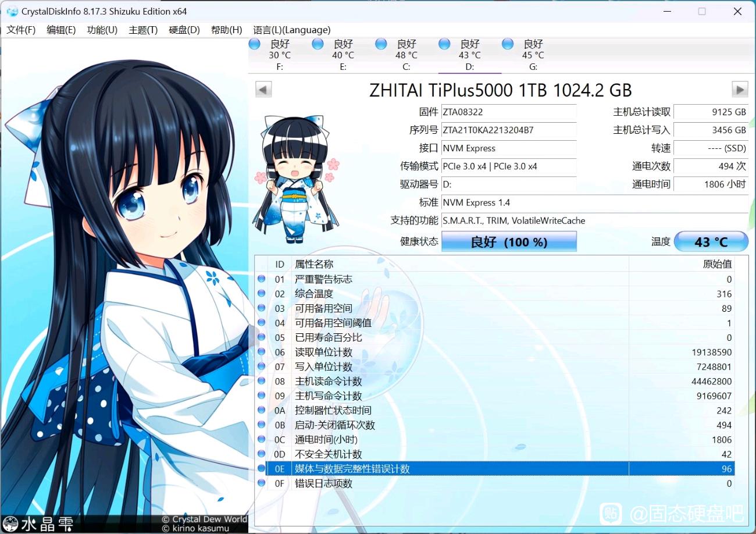Click power-on hours value 1806 小时
Image resolution: width=756 pixels, height=534 pixels.
[711, 184]
